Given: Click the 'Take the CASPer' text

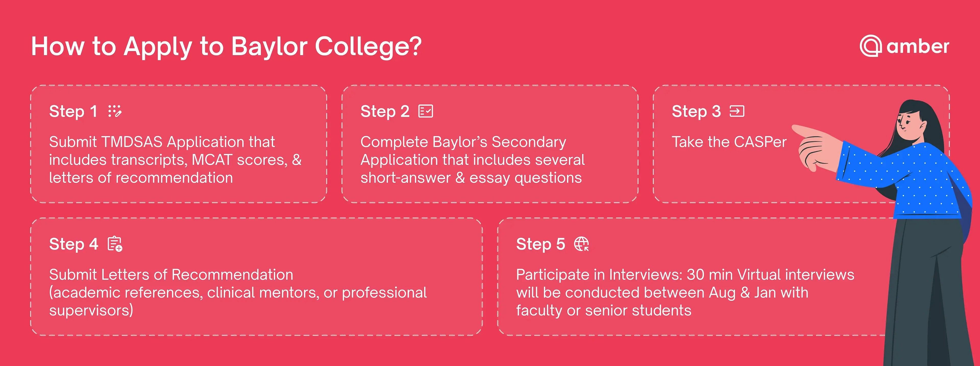Looking at the screenshot, I should [729, 142].
